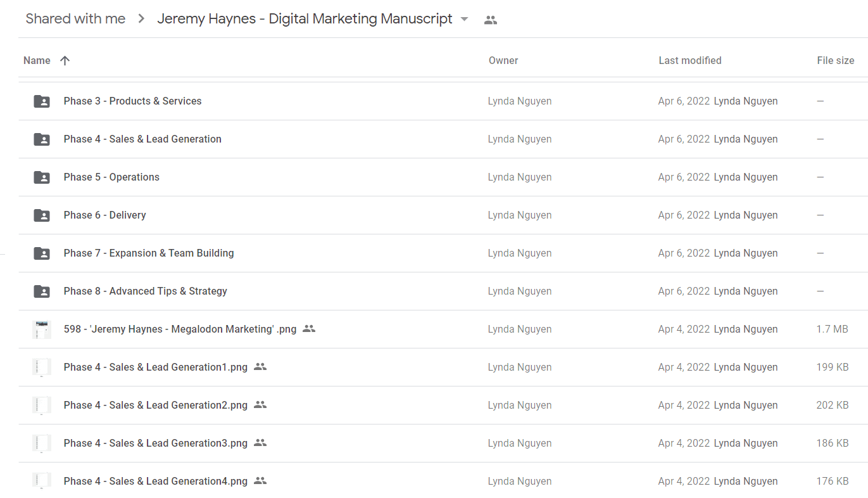
Task: Select 'Phase 4 - Sales & Lead Generation2.png' filename
Action: pyautogui.click(x=156, y=405)
